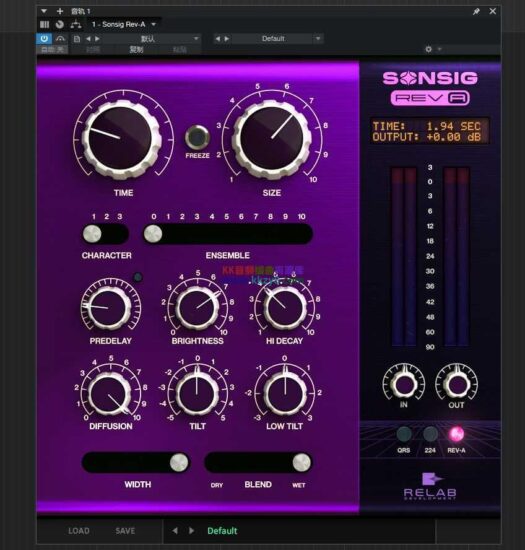Click the TIME 1.94 SEC readout

(426, 126)
